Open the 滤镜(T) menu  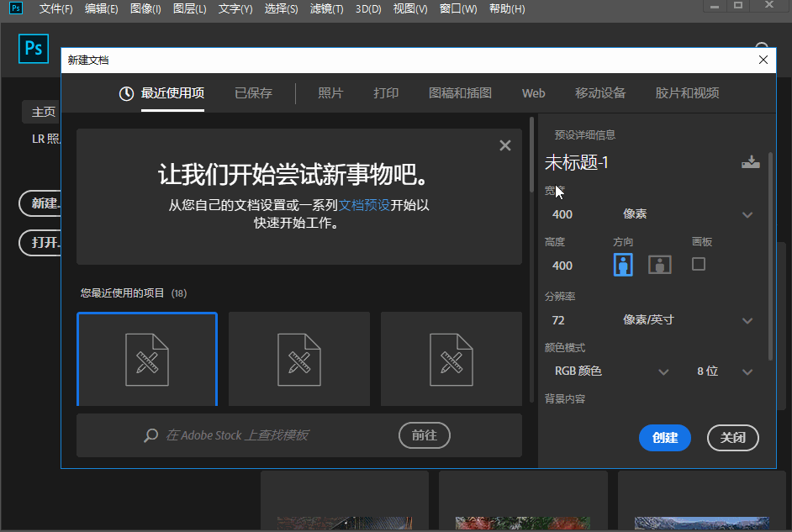tap(326, 9)
